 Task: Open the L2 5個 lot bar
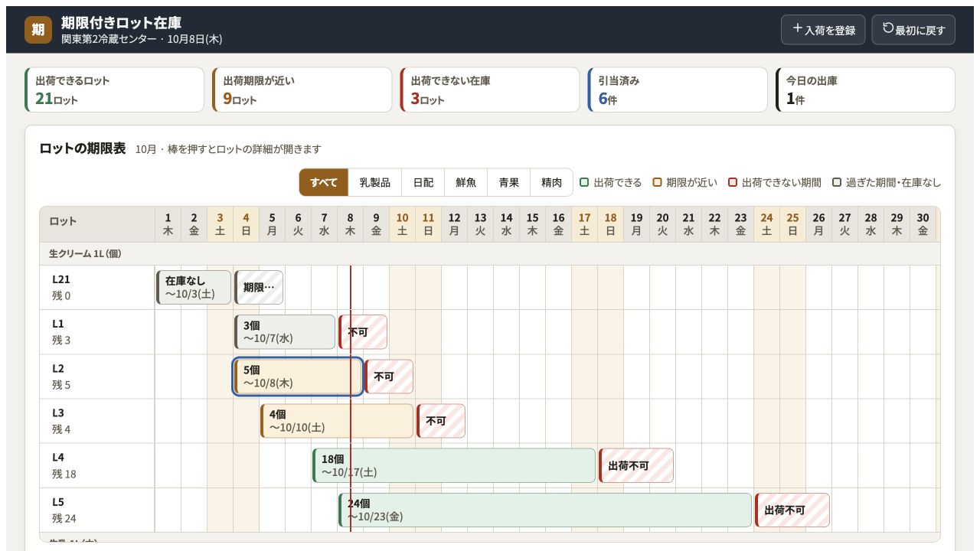(298, 377)
